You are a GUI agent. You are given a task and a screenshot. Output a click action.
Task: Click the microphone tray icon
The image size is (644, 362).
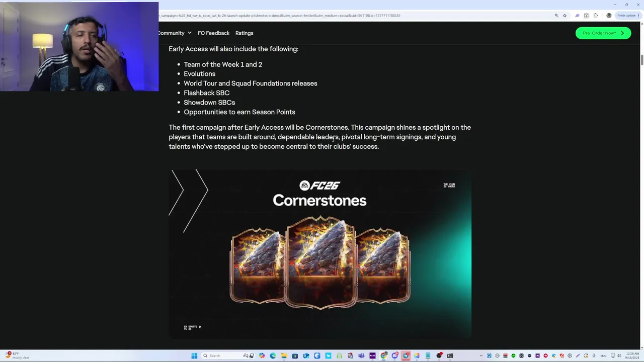[x=594, y=355]
